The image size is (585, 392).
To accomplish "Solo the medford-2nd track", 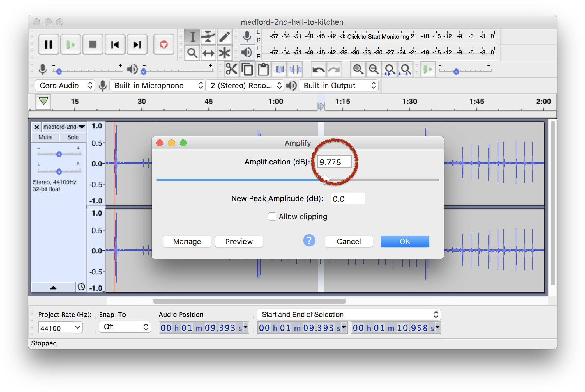I will (x=73, y=137).
